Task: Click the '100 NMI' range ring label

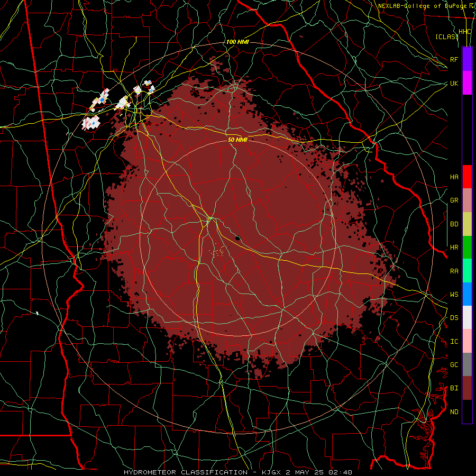Action: [x=237, y=42]
